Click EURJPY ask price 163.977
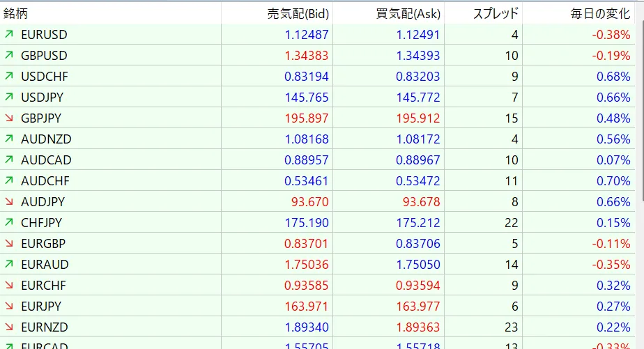Image resolution: width=644 pixels, height=349 pixels. 417,307
